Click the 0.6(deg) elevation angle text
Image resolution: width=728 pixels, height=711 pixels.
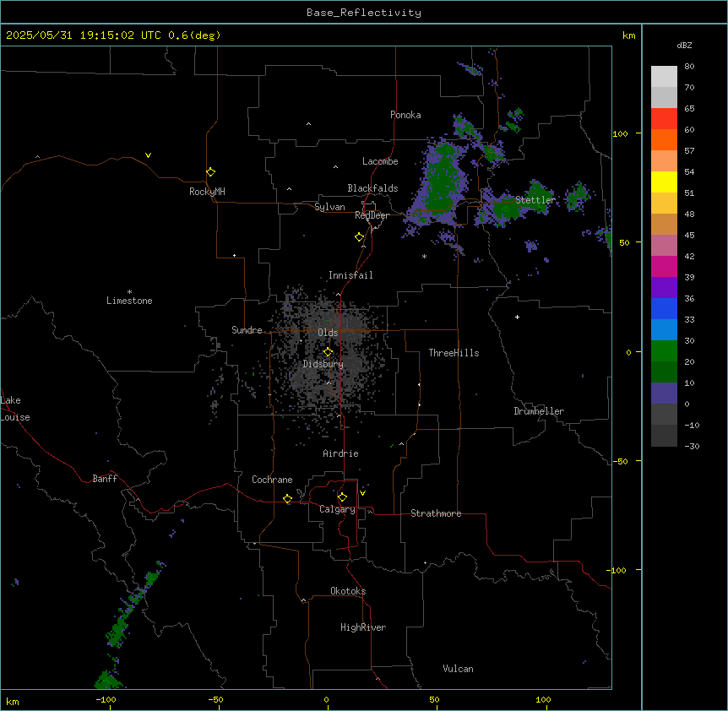coord(194,35)
